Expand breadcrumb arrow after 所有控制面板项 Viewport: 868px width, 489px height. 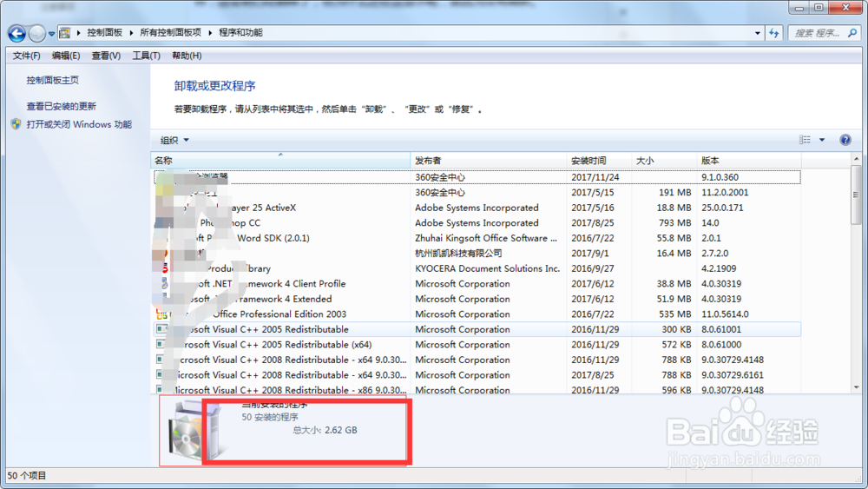210,33
